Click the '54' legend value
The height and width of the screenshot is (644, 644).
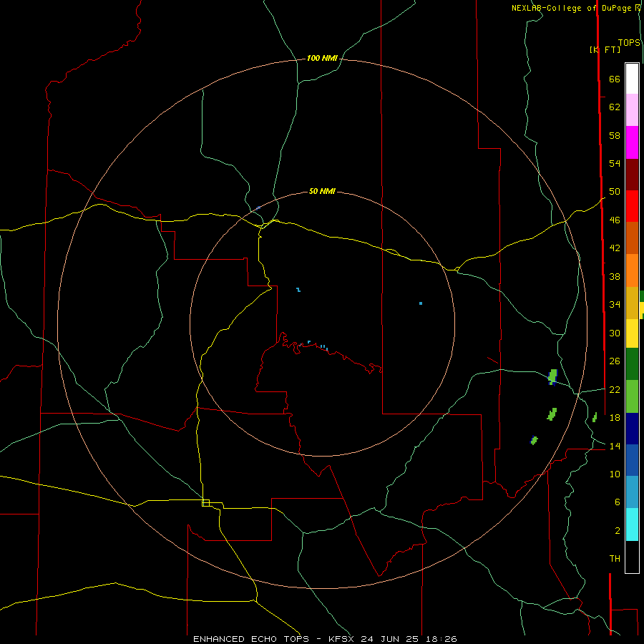pos(615,163)
